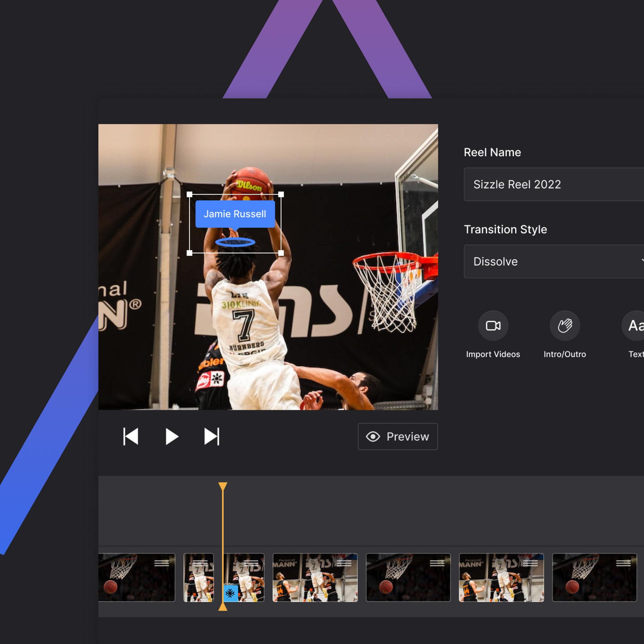Open the Transition Style dropdown showing Dissolve
This screenshot has height=644, width=644.
coord(553,262)
